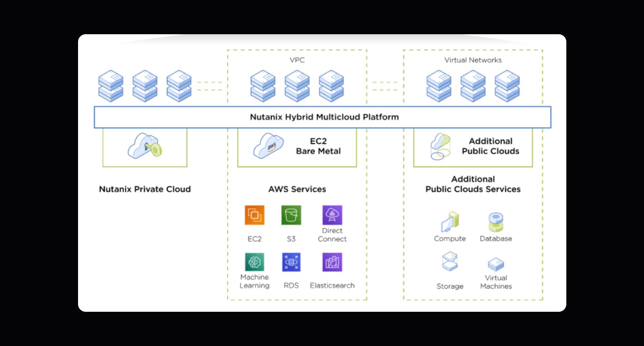Select the Compute service icon
644x346 pixels.
[450, 221]
